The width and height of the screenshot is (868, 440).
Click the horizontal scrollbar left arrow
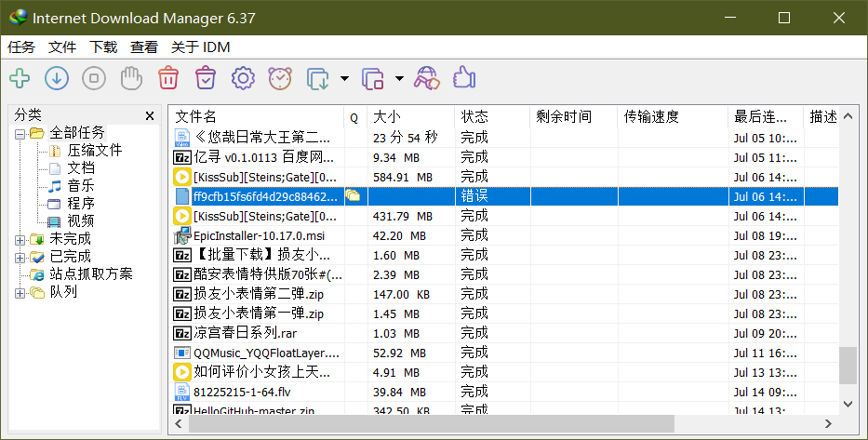point(179,424)
